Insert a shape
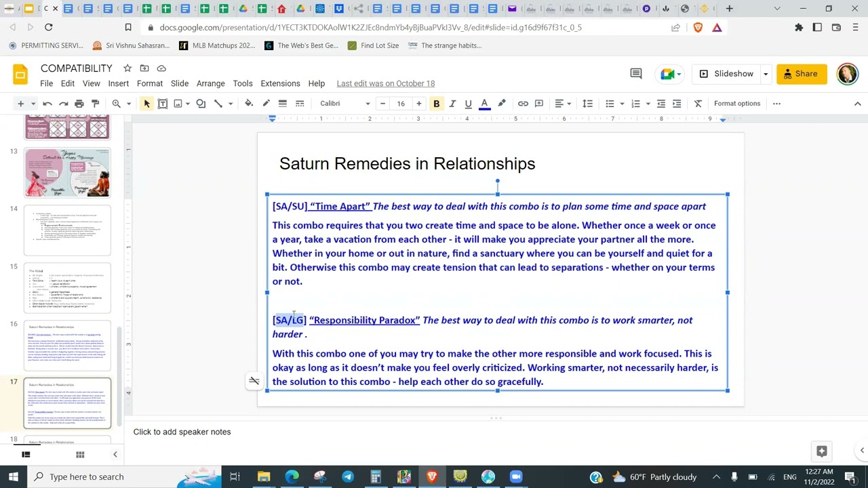This screenshot has height=488, width=868. tap(201, 104)
